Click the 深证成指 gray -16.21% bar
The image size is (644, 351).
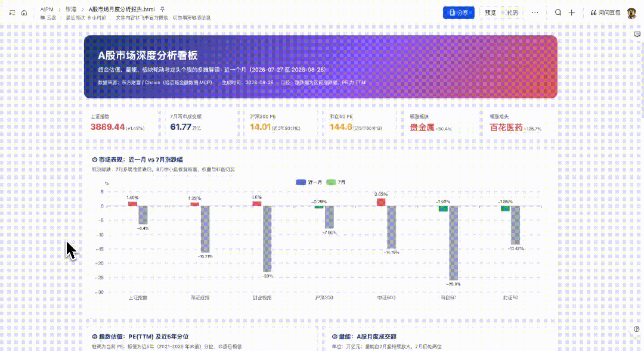(205, 229)
